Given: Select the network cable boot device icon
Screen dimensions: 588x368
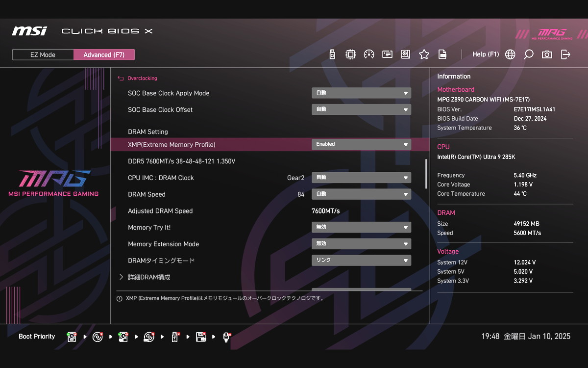Looking at the screenshot, I should (x=226, y=337).
